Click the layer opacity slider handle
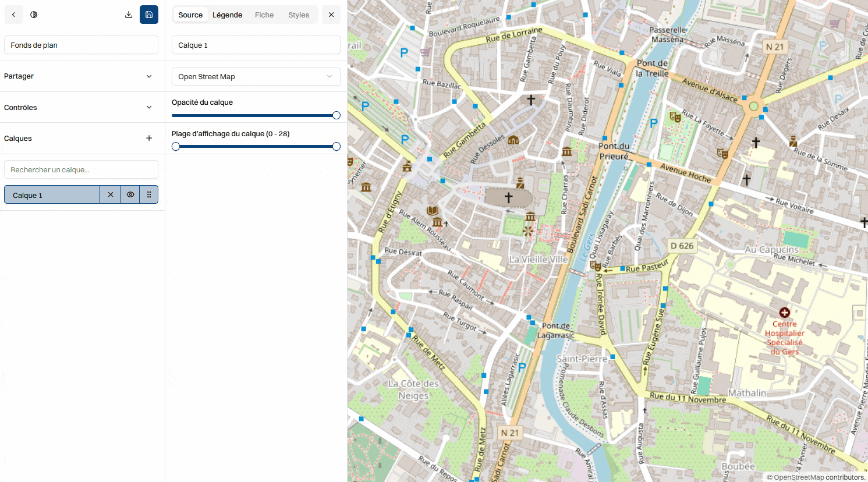868x482 pixels. click(x=336, y=115)
